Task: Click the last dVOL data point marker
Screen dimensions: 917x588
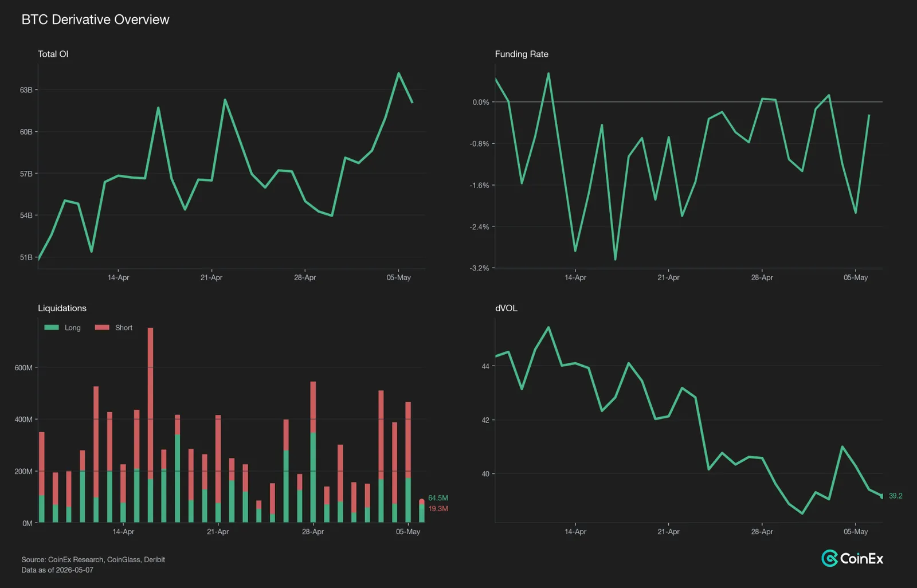Action: (881, 496)
